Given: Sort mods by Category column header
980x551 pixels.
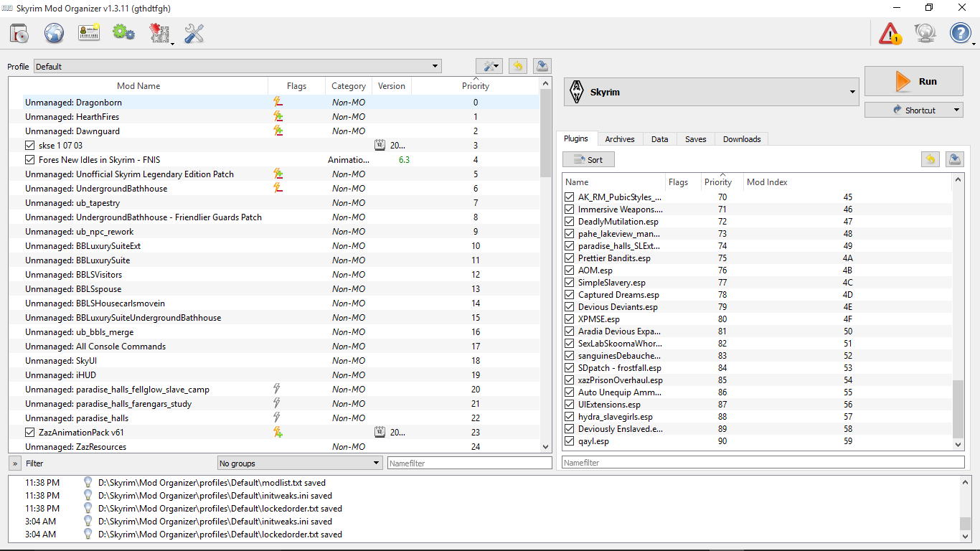Looking at the screenshot, I should (349, 86).
